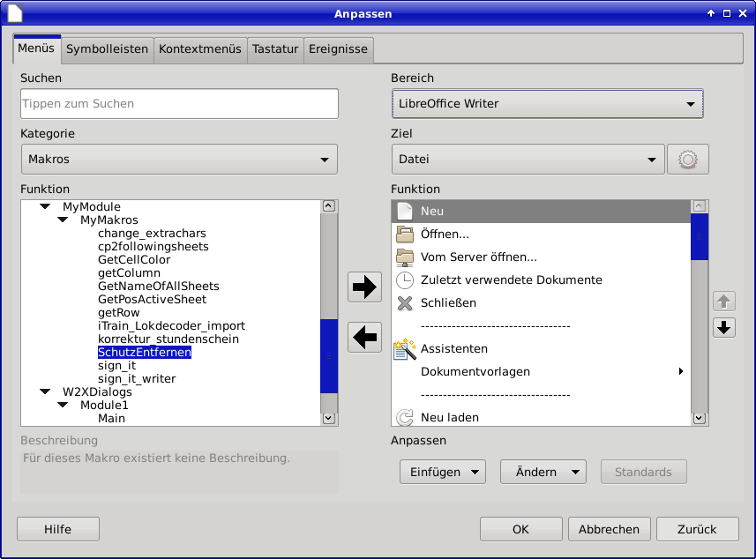The image size is (756, 559).
Task: Open the gear options button beside Ziel
Action: pos(688,160)
